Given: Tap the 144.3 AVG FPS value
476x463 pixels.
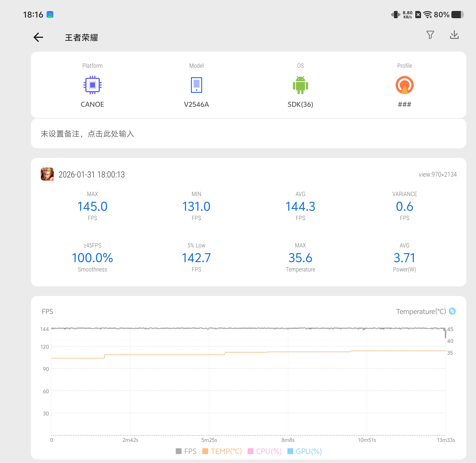Looking at the screenshot, I should (300, 206).
